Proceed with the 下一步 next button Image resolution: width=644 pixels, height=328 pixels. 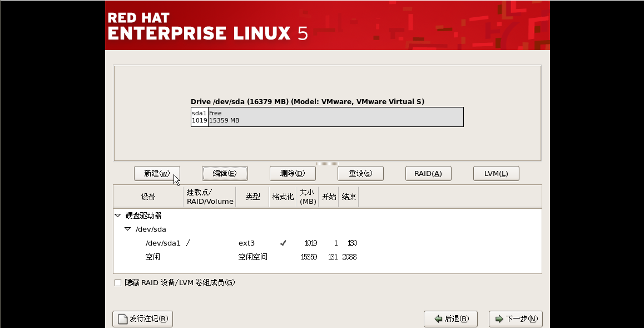(516, 319)
